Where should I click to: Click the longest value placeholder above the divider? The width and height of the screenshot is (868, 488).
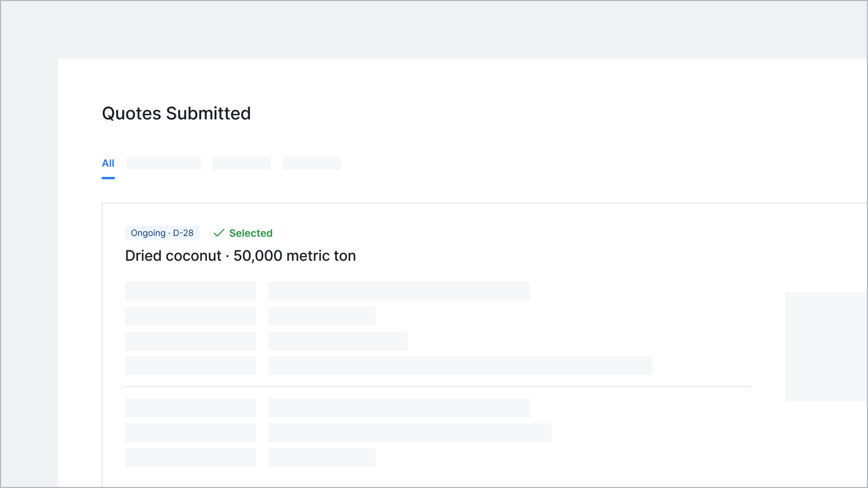(460, 366)
